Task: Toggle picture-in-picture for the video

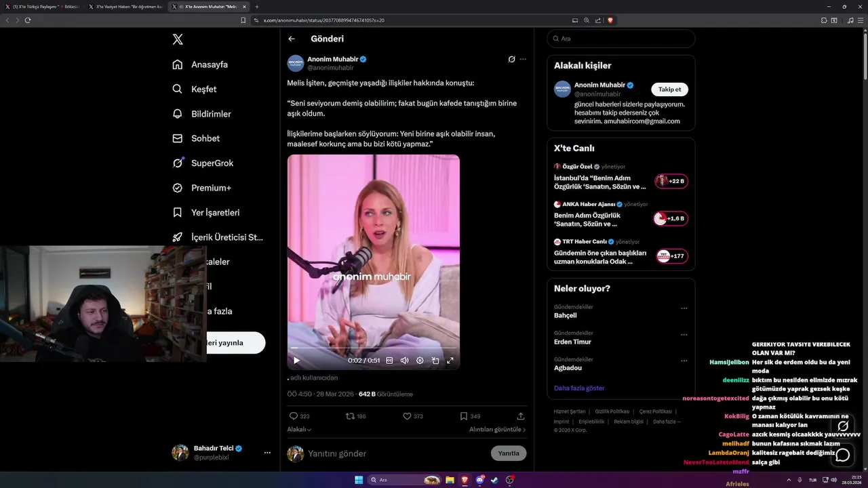Action: tap(435, 361)
